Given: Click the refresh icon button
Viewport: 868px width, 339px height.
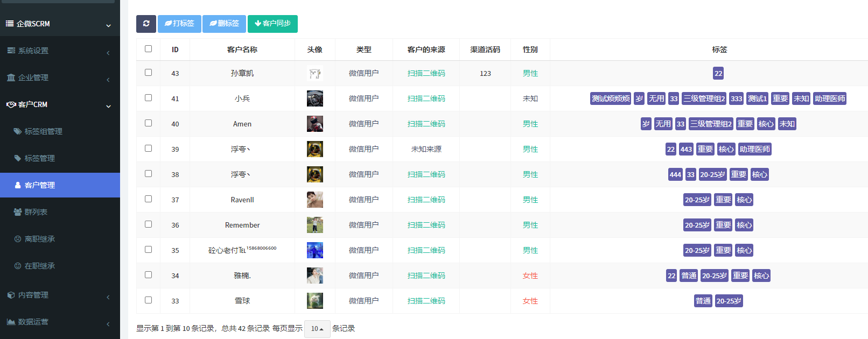Looking at the screenshot, I should point(146,24).
